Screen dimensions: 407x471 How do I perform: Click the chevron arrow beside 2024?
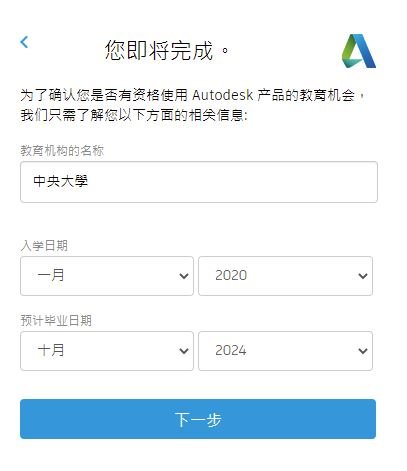[363, 351]
